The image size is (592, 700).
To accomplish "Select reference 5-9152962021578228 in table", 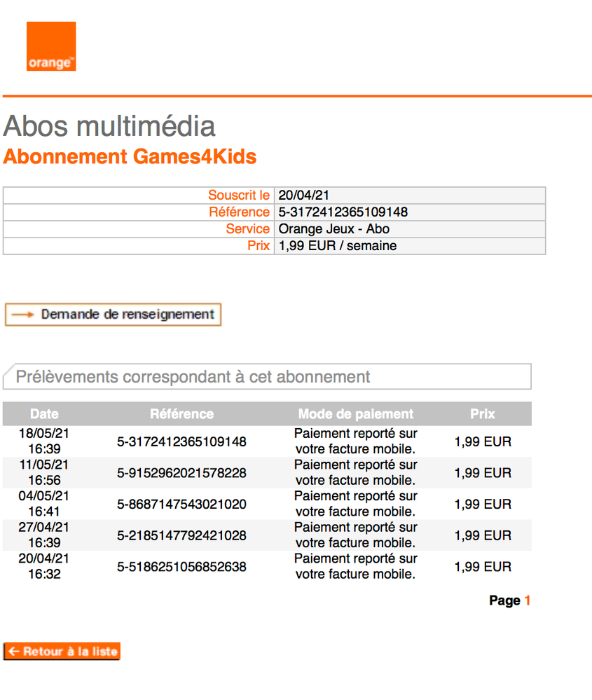I will (x=181, y=473).
